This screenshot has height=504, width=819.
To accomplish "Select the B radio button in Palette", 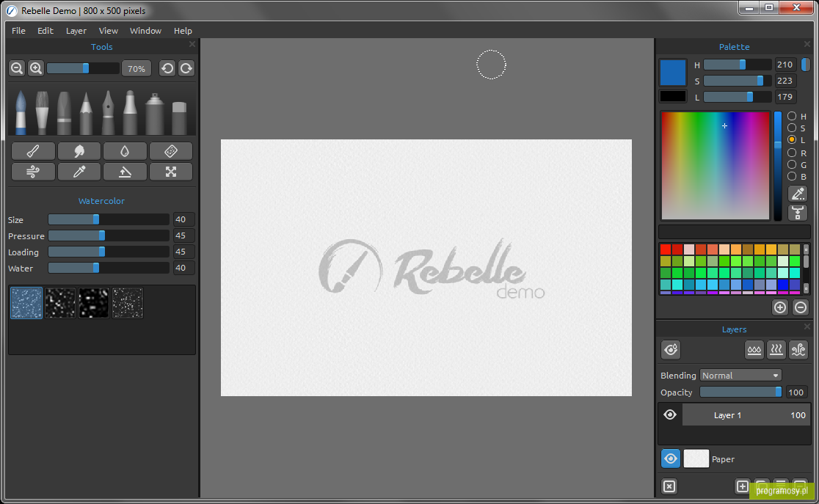I will coord(792,176).
